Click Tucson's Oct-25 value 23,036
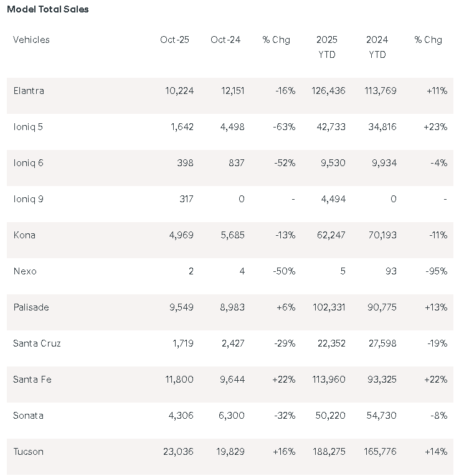The width and height of the screenshot is (459, 476). [x=179, y=452]
